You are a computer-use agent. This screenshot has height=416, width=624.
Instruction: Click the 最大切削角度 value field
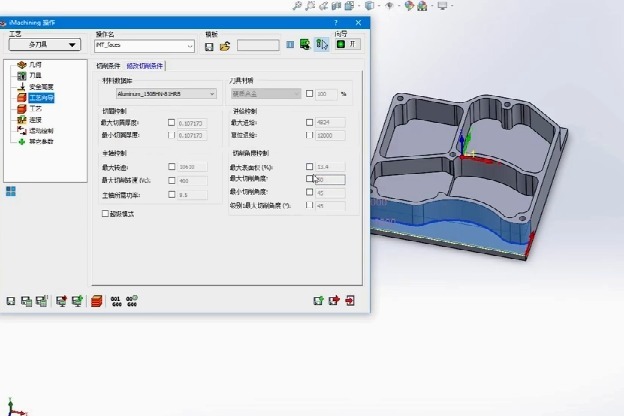330,180
